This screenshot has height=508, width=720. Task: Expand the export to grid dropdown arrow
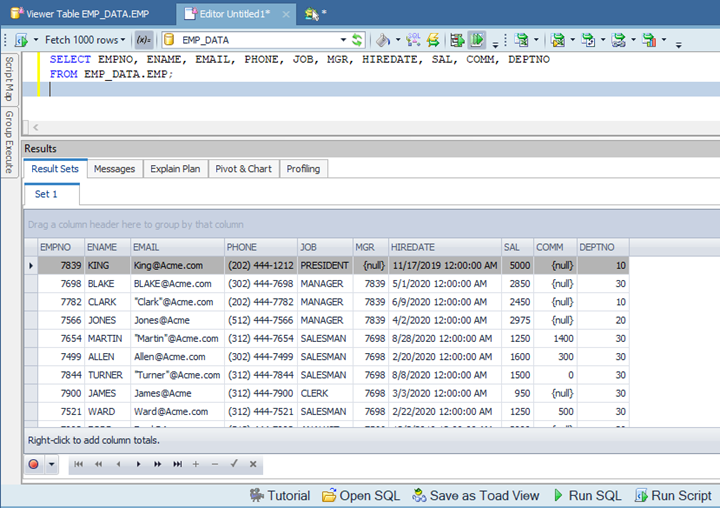click(x=536, y=40)
